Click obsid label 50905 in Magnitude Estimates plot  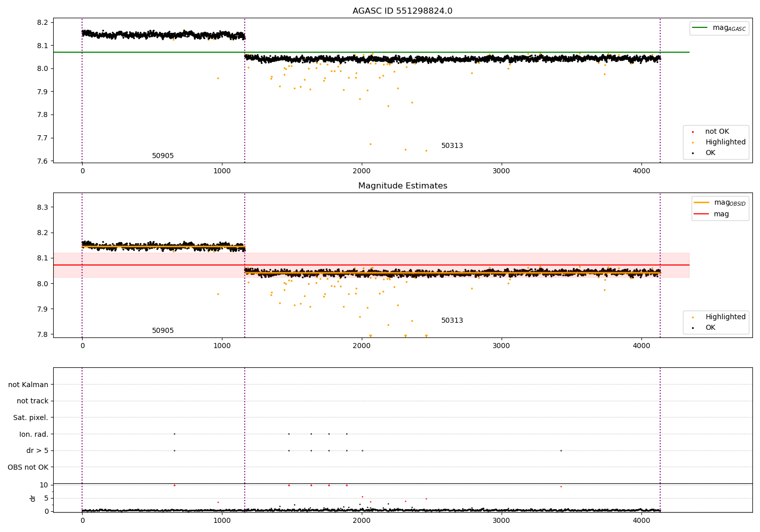point(163,331)
